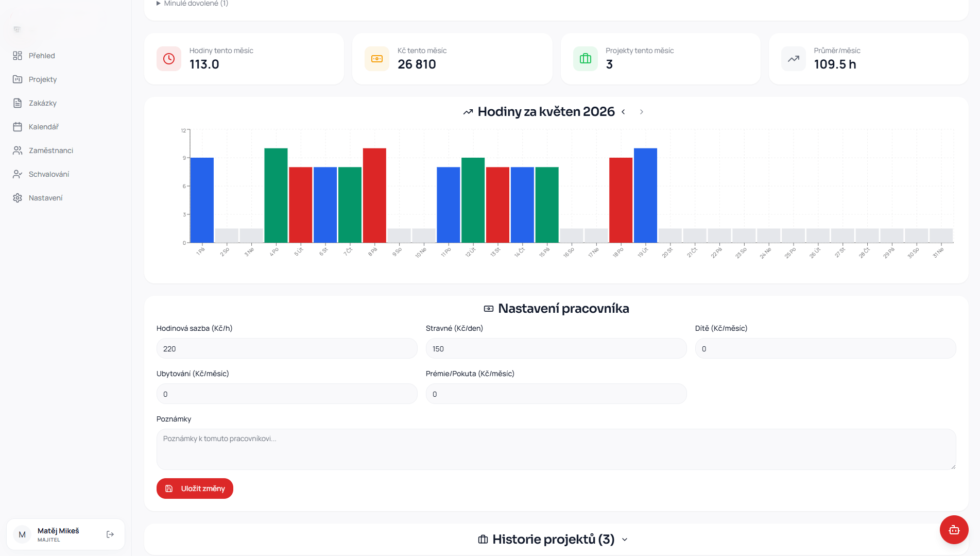This screenshot has width=980, height=556.
Task: Open Projekty in the sidebar
Action: pyautogui.click(x=43, y=79)
